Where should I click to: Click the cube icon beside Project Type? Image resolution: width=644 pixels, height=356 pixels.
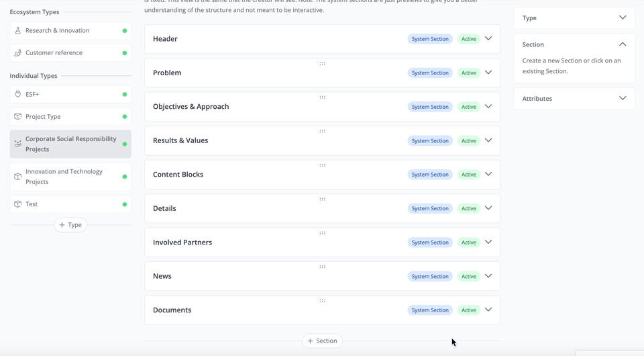click(17, 116)
